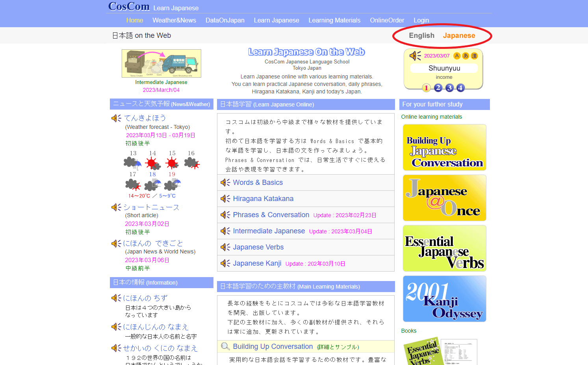Open the Japanese Kanji link
Image resolution: width=588 pixels, height=365 pixels.
257,263
